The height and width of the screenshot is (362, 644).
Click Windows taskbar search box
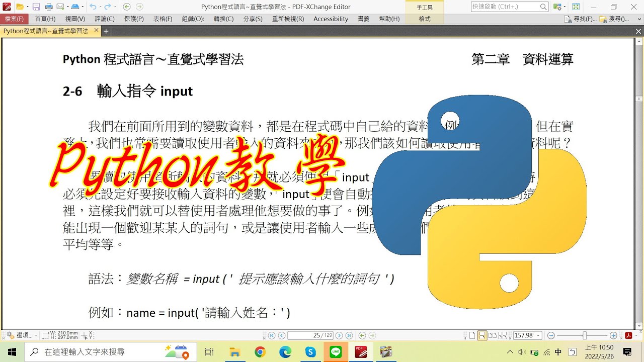click(x=111, y=351)
